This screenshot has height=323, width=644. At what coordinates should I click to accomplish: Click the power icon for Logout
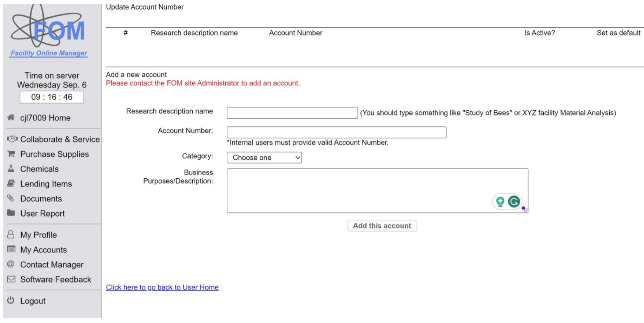(11, 300)
